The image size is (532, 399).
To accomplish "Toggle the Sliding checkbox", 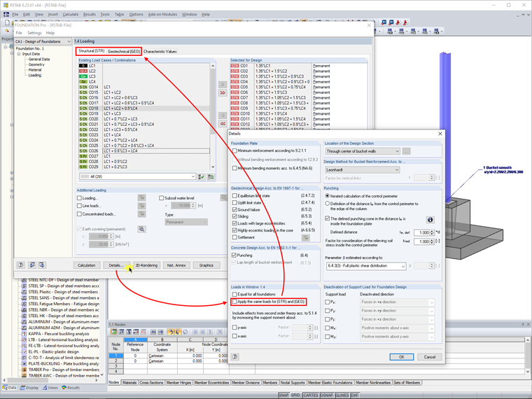I will 234,216.
